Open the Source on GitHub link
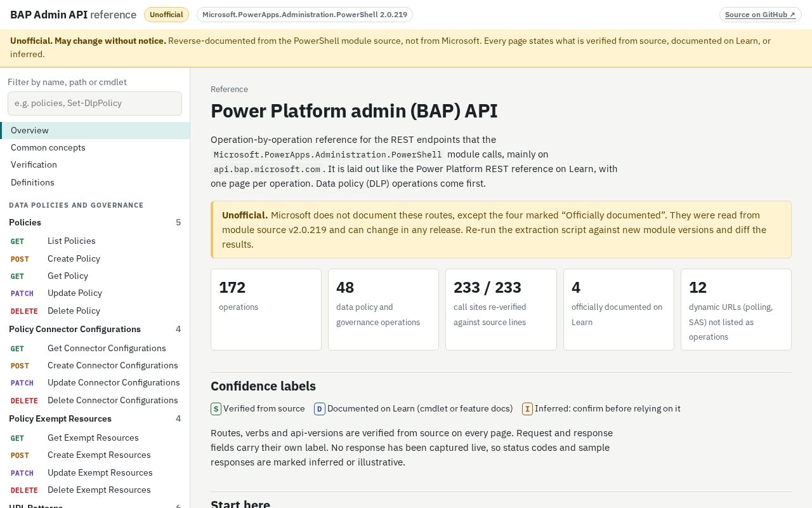 pyautogui.click(x=760, y=15)
